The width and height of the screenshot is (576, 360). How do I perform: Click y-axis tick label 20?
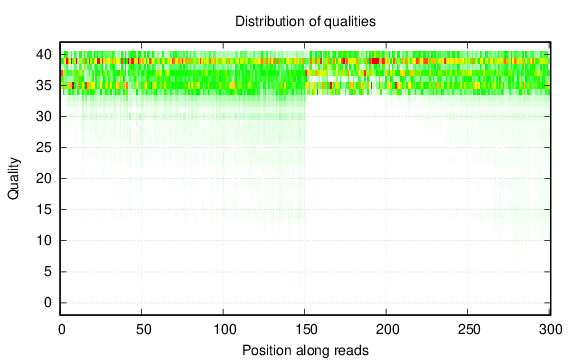click(x=44, y=179)
